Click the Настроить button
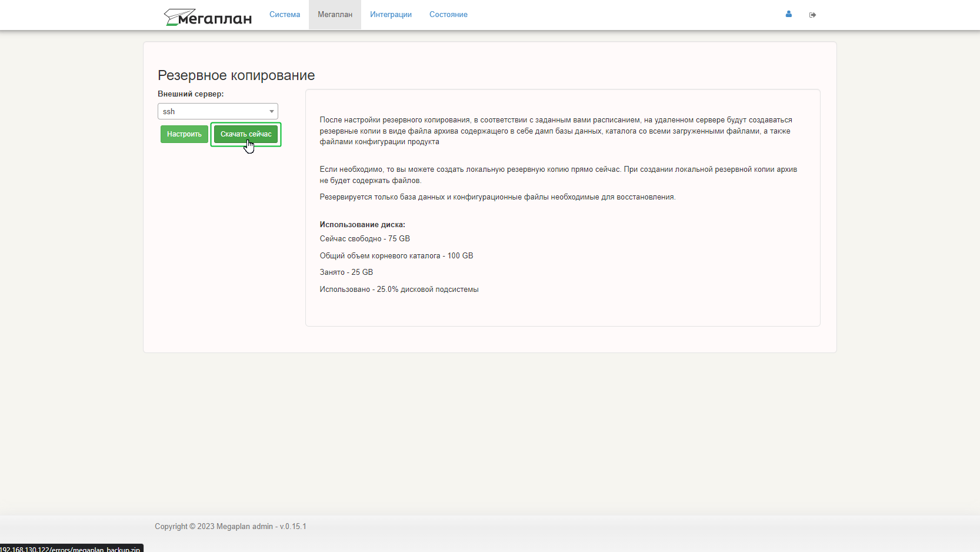The height and width of the screenshot is (552, 980). [184, 134]
